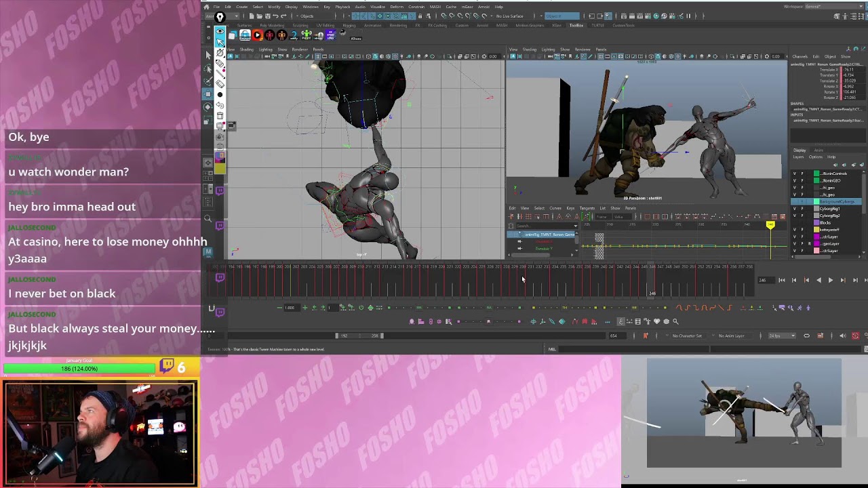This screenshot has height=488, width=868.
Task: Click the Undo arrow icon
Action: pyautogui.click(x=275, y=16)
